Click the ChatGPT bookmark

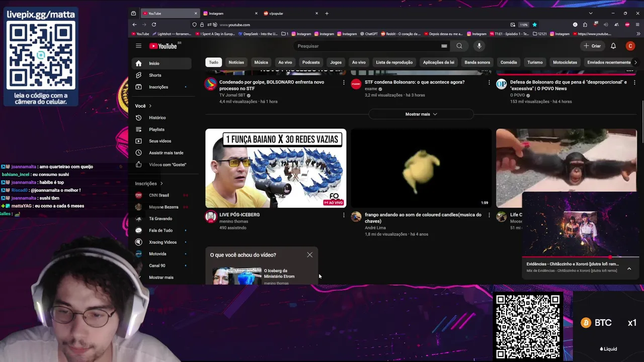coord(368,34)
